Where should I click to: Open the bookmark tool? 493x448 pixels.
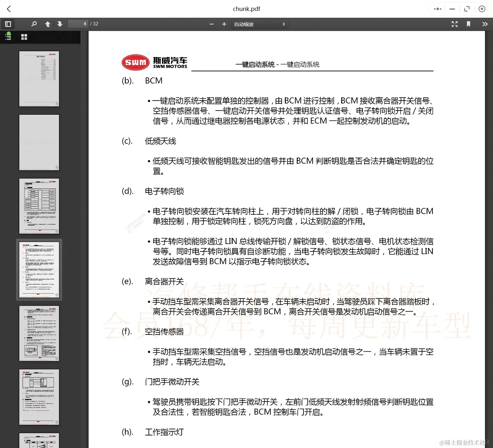[x=469, y=24]
